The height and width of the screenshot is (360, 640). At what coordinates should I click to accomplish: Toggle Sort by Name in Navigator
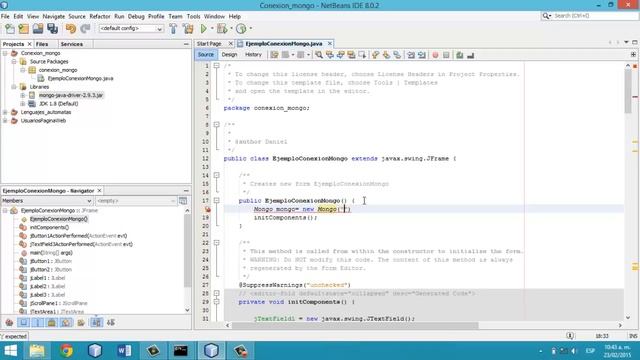(x=96, y=322)
